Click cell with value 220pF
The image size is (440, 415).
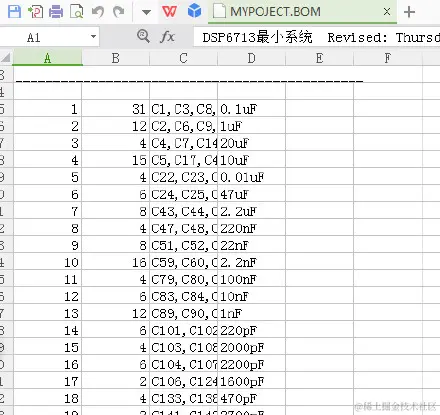point(251,330)
